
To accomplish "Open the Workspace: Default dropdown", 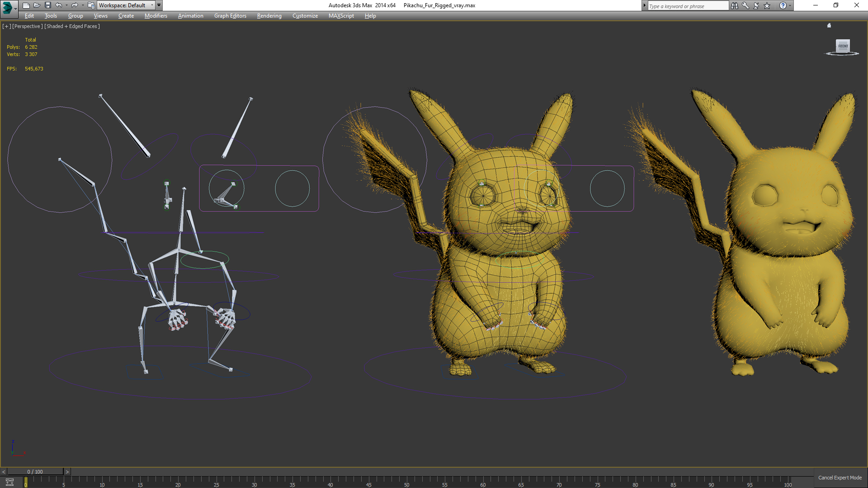I will (126, 5).
